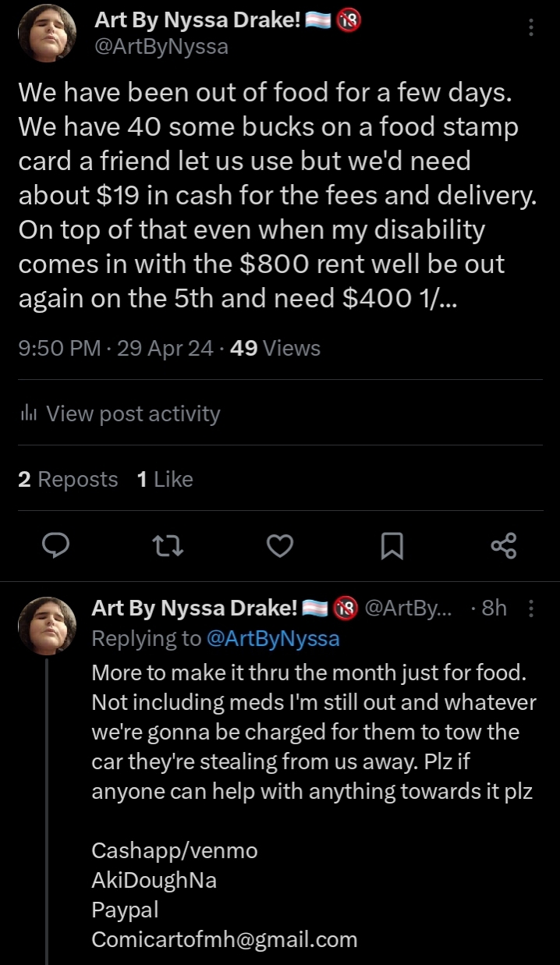View the 2 Reposts list
Screen dimensions: 560x965
pos(68,479)
